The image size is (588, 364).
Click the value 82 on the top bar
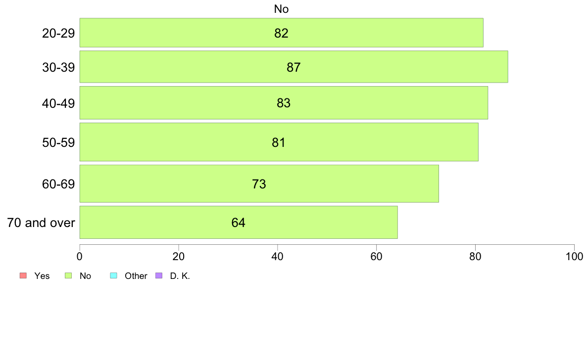(281, 33)
